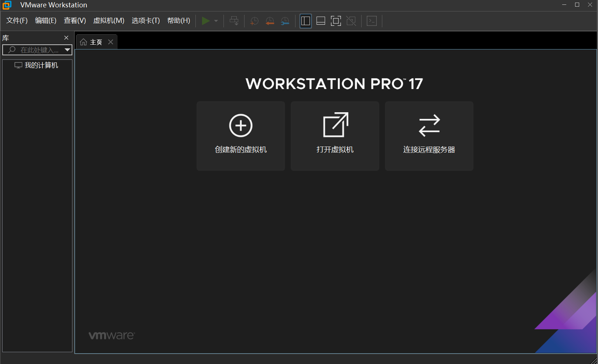Click the revert to snapshot icon

point(270,21)
